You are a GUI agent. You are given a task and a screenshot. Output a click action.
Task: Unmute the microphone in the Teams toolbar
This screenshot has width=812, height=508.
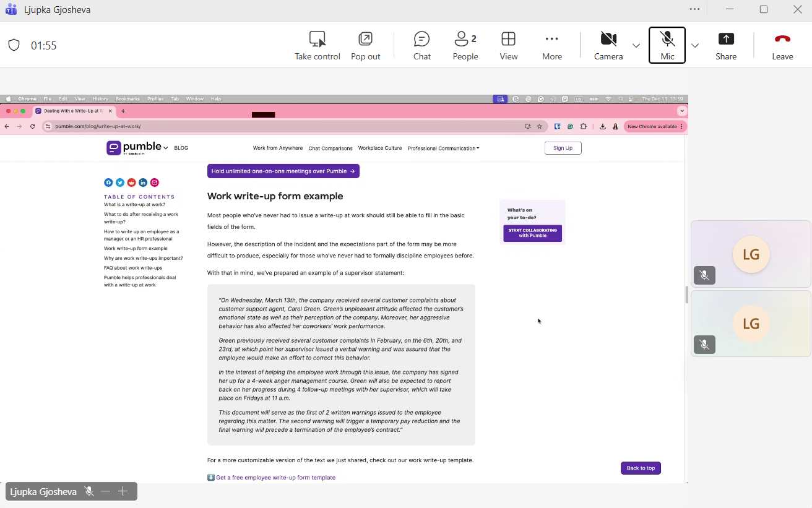(667, 45)
